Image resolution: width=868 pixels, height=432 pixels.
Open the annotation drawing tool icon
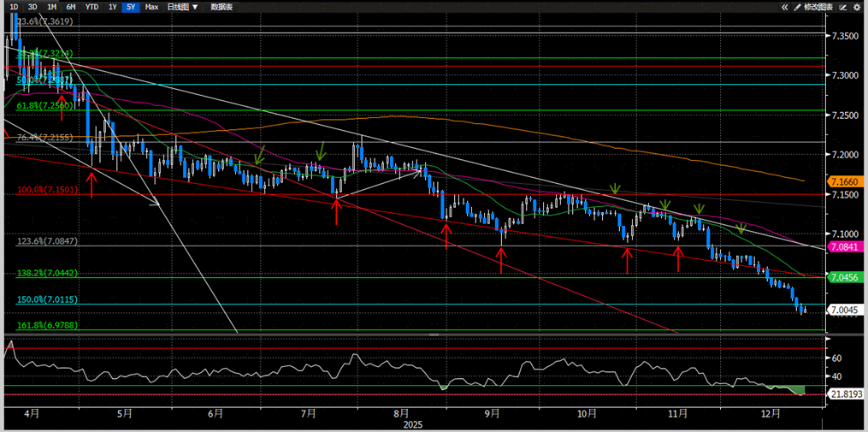[x=844, y=7]
